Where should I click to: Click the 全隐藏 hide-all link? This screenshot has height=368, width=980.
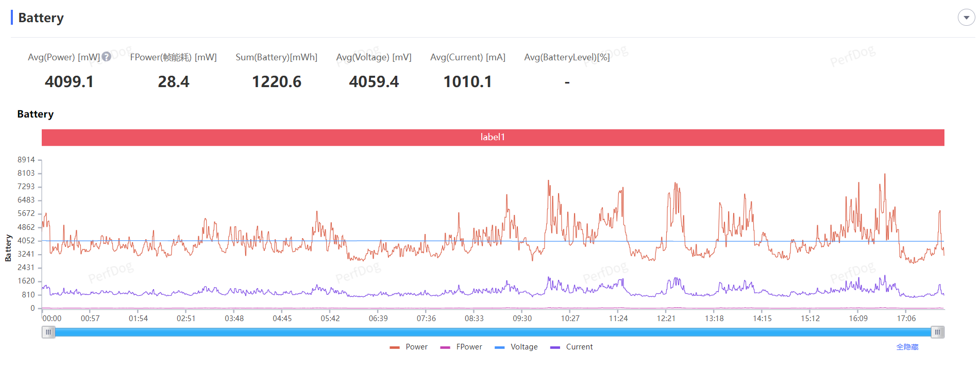(907, 347)
